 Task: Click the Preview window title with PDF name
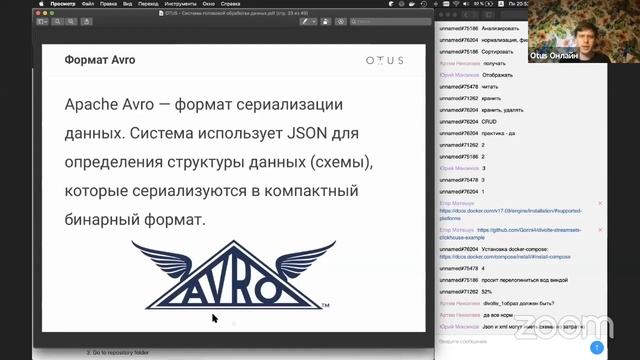(233, 13)
